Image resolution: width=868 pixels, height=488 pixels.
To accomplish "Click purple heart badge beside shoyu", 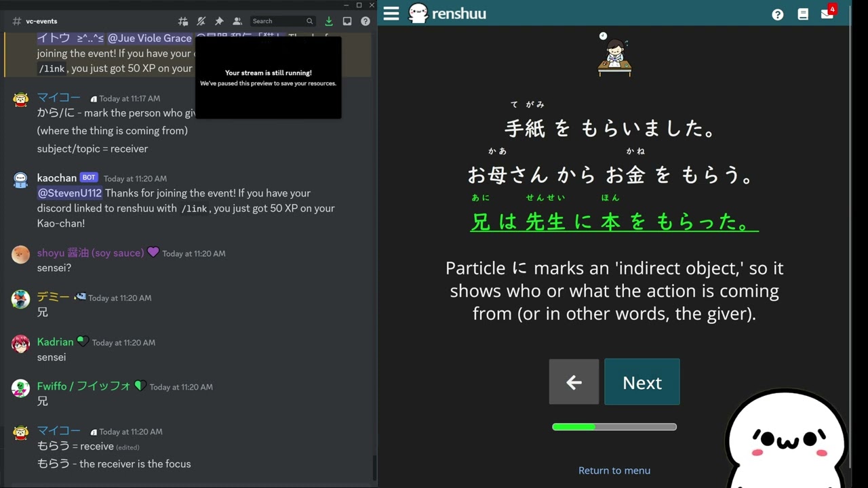I will (x=153, y=252).
